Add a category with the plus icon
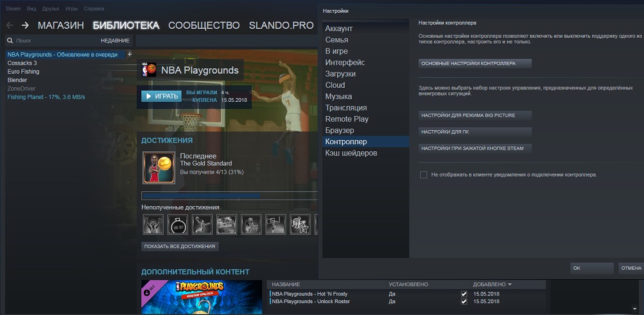 tap(130, 54)
